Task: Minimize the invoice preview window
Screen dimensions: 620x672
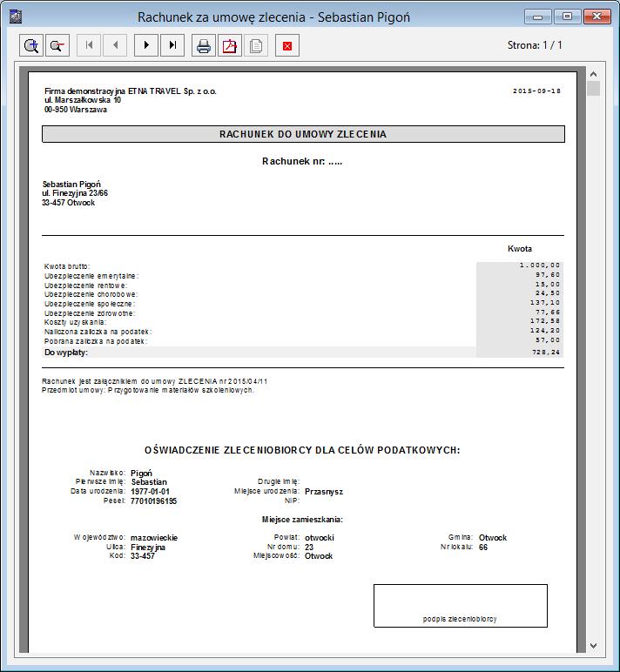Action: click(x=537, y=17)
